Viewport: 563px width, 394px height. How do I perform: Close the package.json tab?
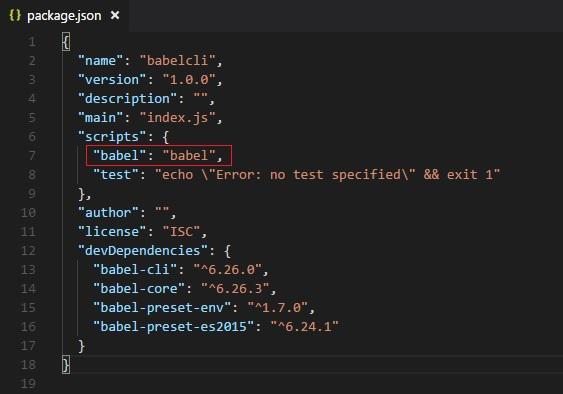115,15
